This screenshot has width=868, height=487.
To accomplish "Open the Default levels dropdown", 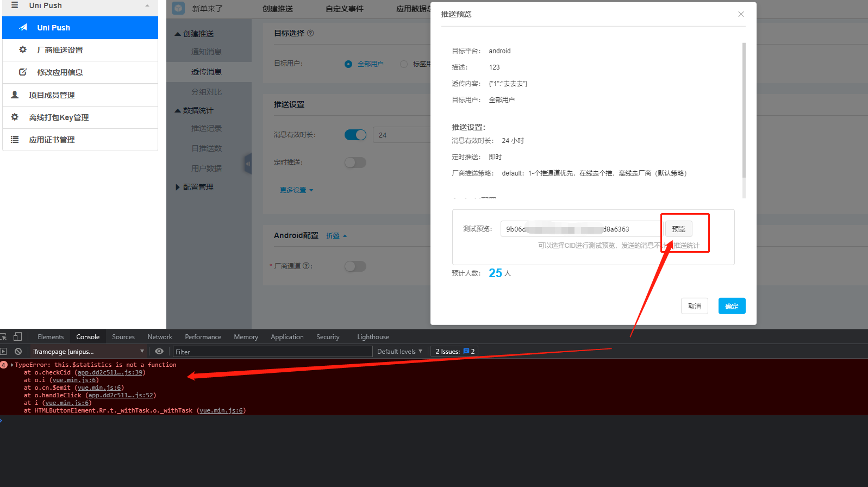I will pyautogui.click(x=399, y=352).
